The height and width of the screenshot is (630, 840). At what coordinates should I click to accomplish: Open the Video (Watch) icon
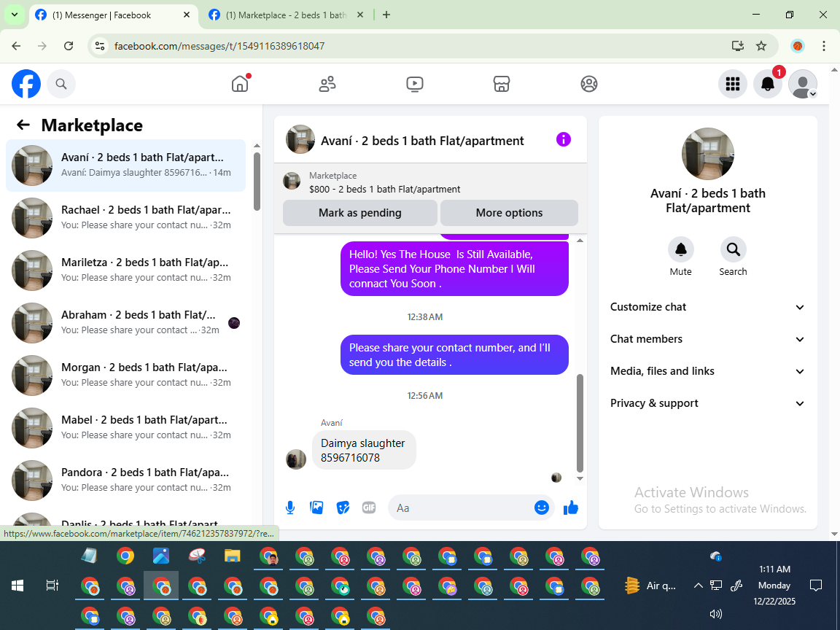pos(415,84)
